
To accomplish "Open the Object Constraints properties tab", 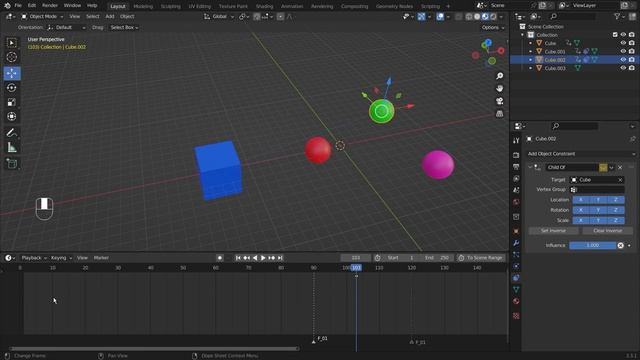I will (x=516, y=278).
